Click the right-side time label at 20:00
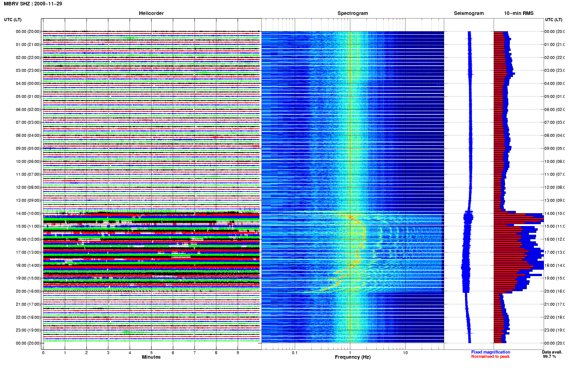Image resolution: width=588 pixels, height=368 pixels. tap(555, 291)
